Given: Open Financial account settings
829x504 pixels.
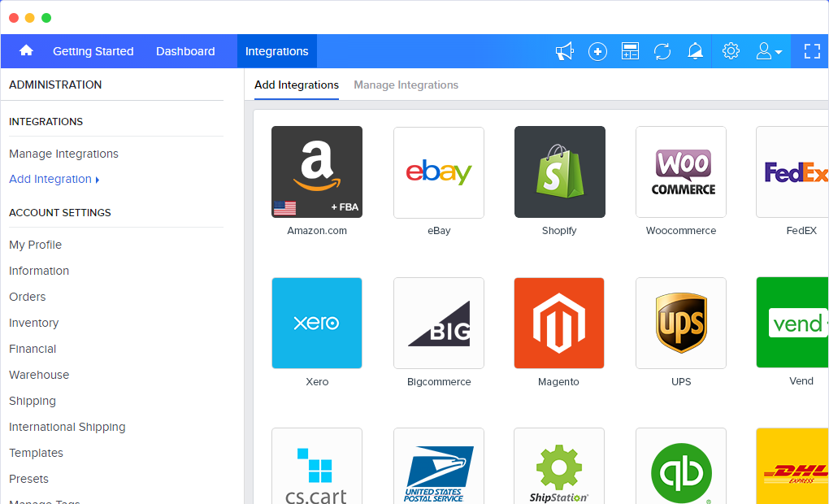Looking at the screenshot, I should [x=33, y=349].
